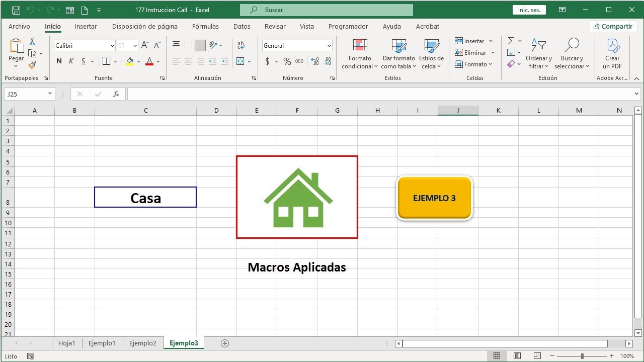Viewport: 644px width, 362px height.
Task: Click the Inic. ses. sign-in button
Action: [529, 10]
